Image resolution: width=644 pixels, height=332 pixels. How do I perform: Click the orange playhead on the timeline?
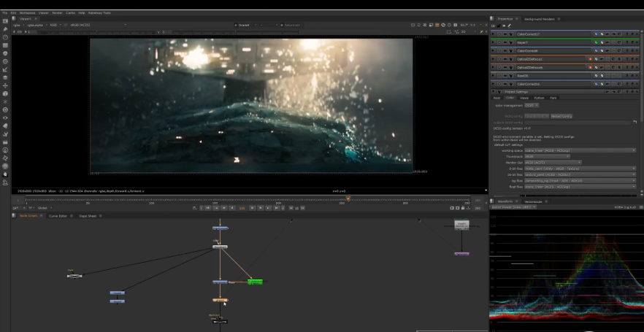pyautogui.click(x=348, y=199)
